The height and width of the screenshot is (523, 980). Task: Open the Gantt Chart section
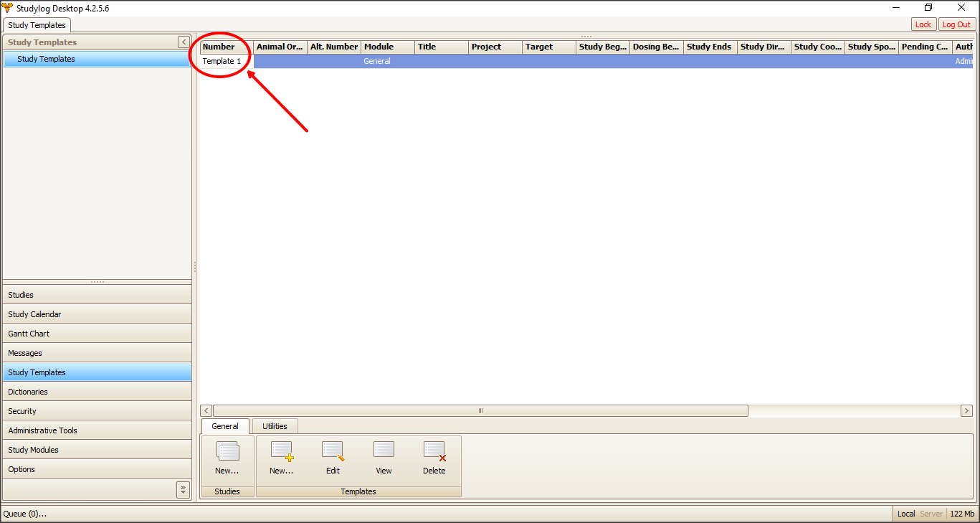[x=97, y=334]
